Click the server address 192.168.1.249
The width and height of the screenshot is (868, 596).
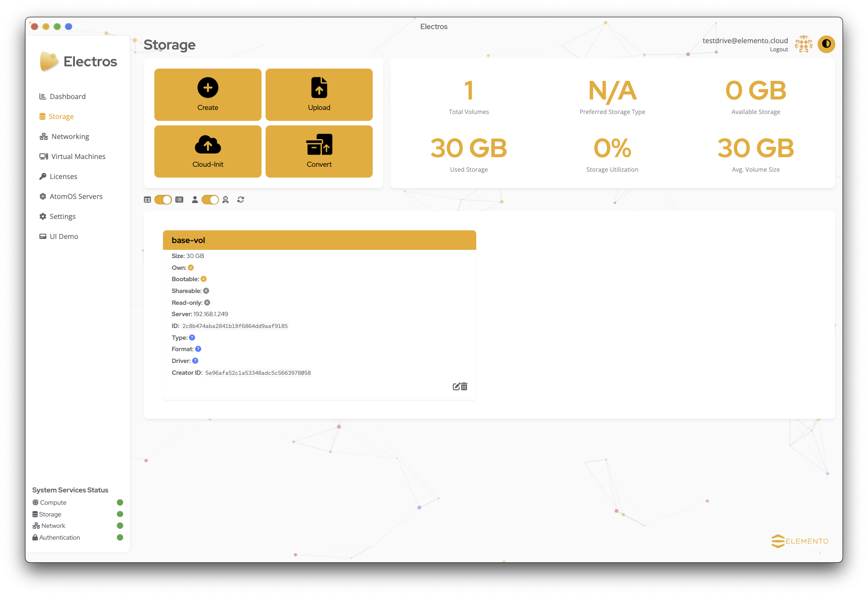(x=211, y=314)
